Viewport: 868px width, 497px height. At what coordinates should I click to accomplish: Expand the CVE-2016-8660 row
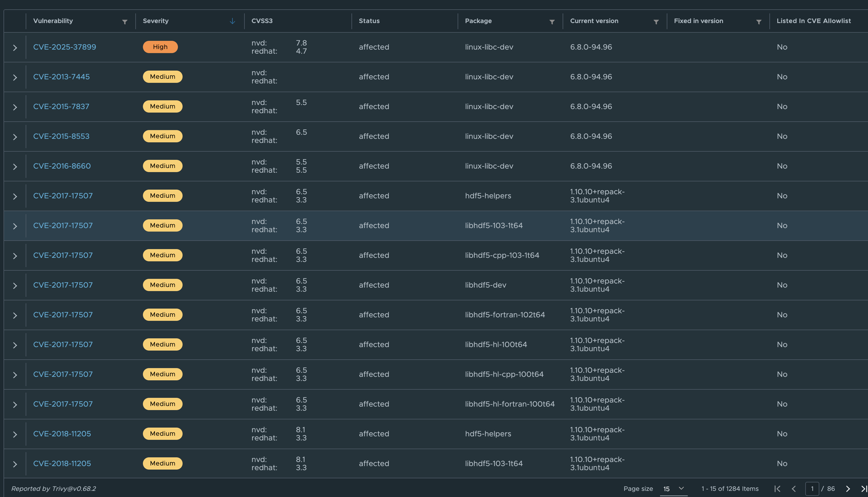[15, 167]
